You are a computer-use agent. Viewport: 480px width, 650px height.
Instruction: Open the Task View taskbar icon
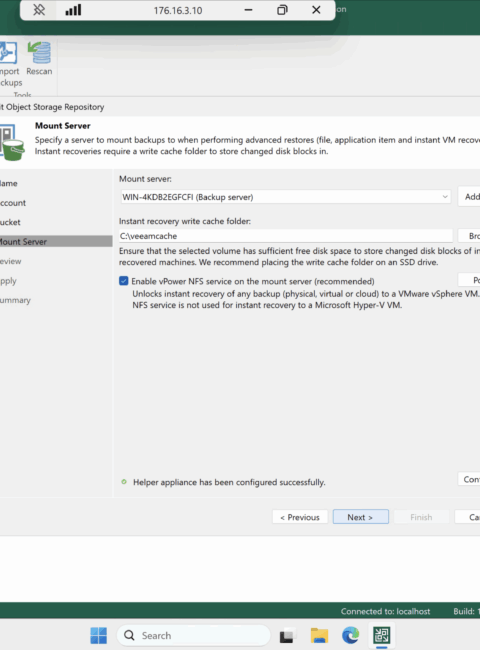point(287,635)
